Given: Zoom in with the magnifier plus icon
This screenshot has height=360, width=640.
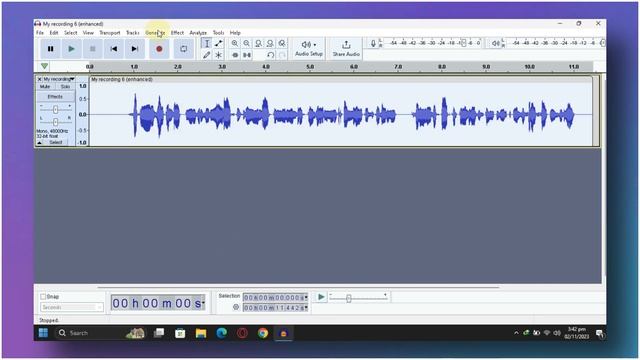Looking at the screenshot, I should pos(235,43).
